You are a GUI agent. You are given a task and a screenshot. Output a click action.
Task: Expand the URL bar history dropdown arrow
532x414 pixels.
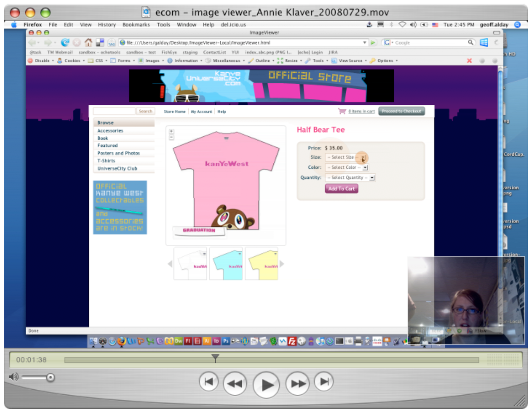[364, 43]
